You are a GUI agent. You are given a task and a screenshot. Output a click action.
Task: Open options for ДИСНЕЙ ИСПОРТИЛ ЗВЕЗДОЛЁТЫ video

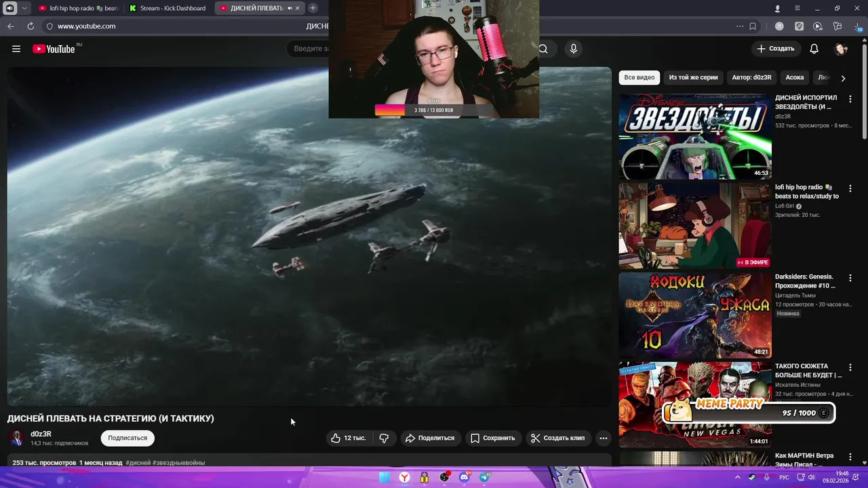coord(850,99)
